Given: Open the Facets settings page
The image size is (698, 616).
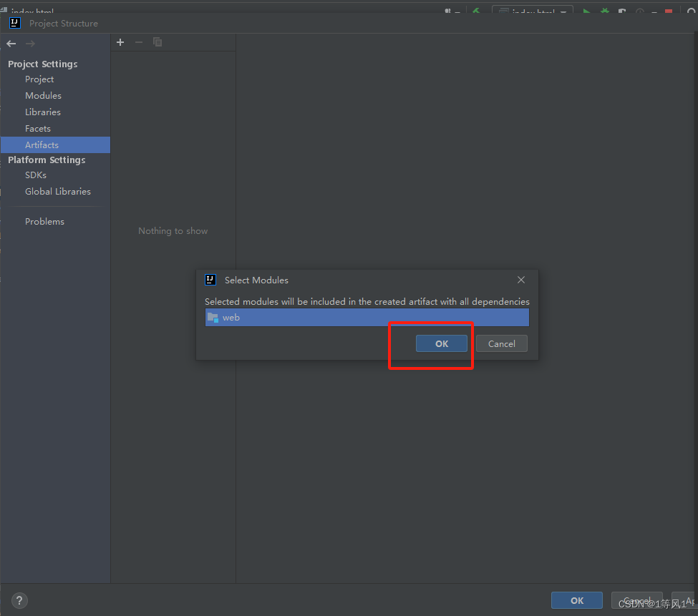Looking at the screenshot, I should (x=55, y=129).
